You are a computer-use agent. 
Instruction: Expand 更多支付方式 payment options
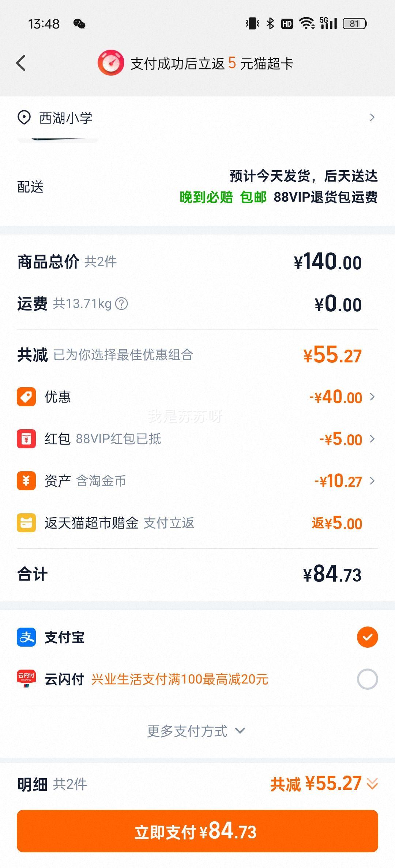pyautogui.click(x=196, y=731)
